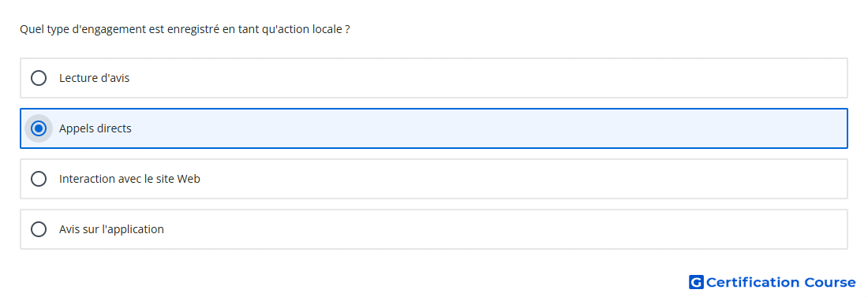Mark the "Avis sur l'application" radio button
The width and height of the screenshot is (868, 297).
(x=39, y=229)
